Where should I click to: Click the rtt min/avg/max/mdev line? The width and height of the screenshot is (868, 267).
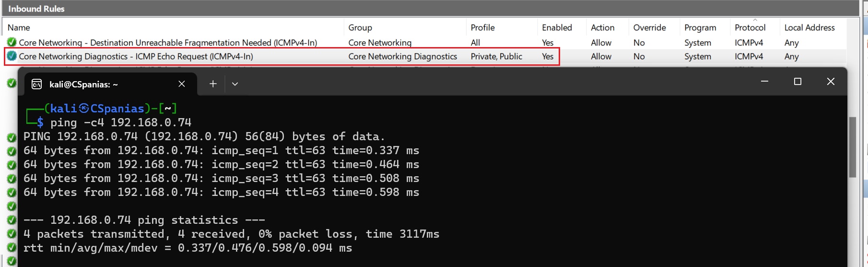click(x=188, y=248)
